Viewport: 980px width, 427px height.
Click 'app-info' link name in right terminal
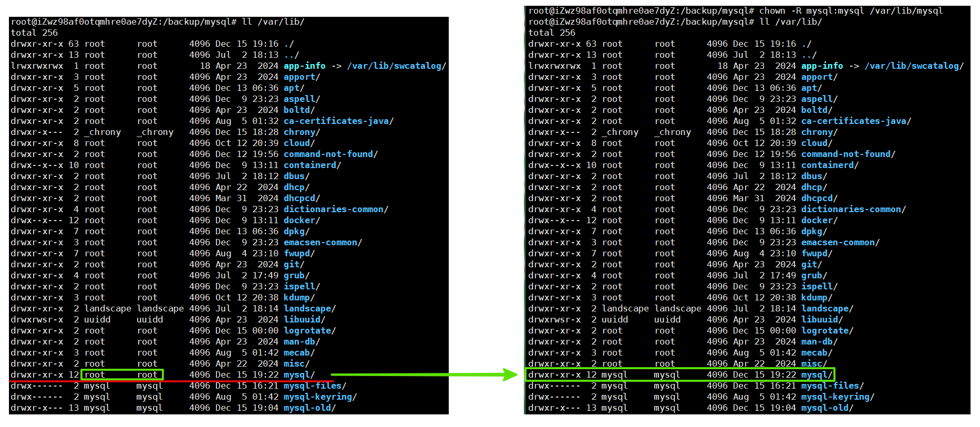(x=822, y=66)
